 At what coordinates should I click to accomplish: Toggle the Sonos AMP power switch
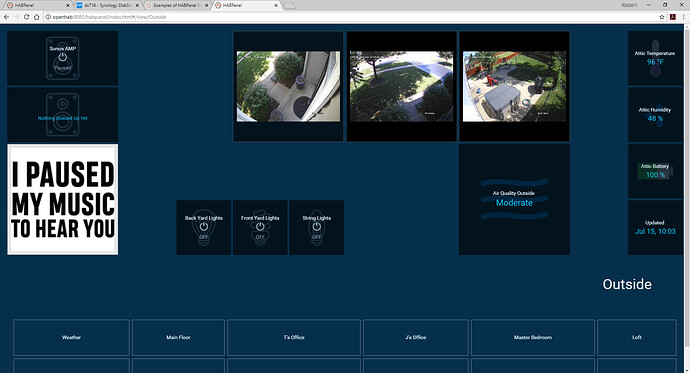click(x=62, y=58)
